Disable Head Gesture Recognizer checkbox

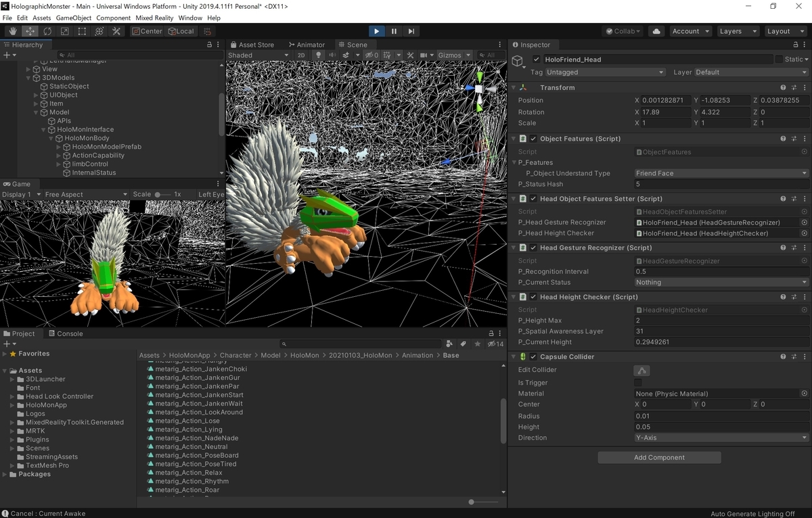point(533,248)
